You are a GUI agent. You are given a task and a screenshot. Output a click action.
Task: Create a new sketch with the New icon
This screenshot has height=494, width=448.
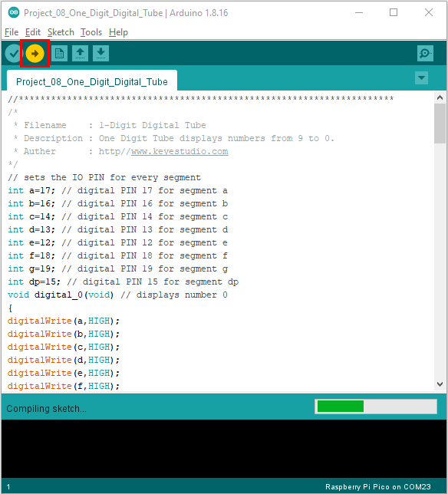[x=59, y=53]
